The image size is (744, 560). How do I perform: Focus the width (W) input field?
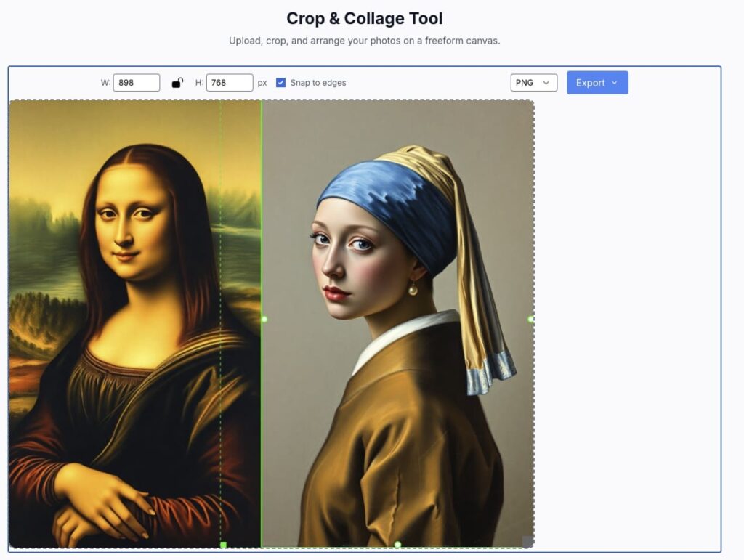click(136, 83)
